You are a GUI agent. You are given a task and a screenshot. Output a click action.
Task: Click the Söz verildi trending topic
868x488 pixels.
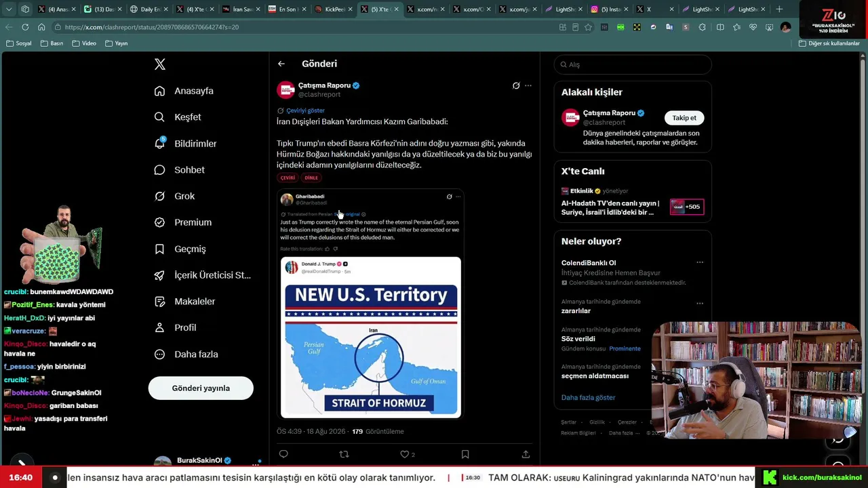click(x=578, y=339)
